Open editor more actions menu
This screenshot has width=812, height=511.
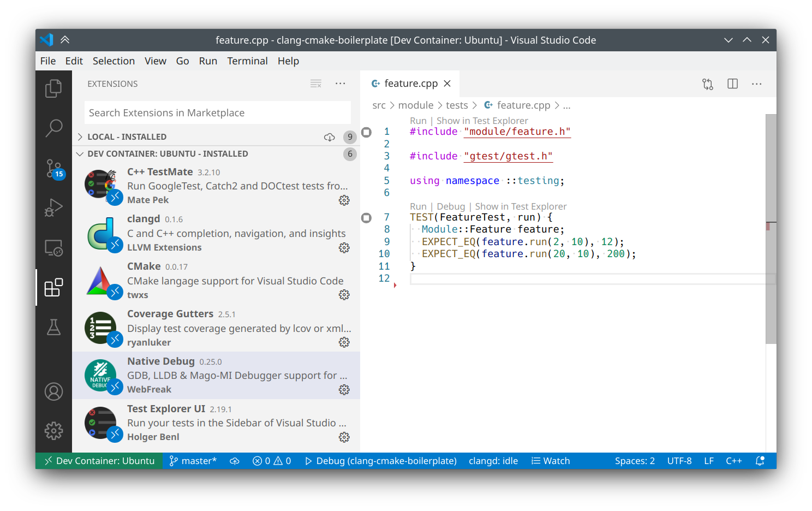coord(756,84)
